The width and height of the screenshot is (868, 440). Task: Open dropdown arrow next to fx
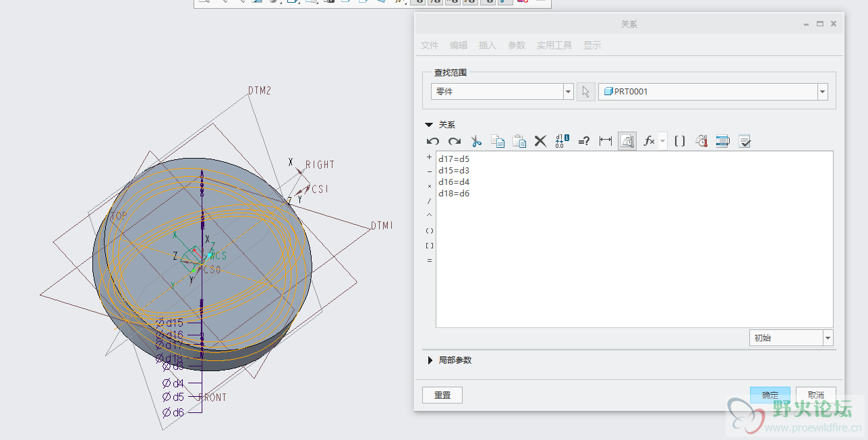[662, 141]
